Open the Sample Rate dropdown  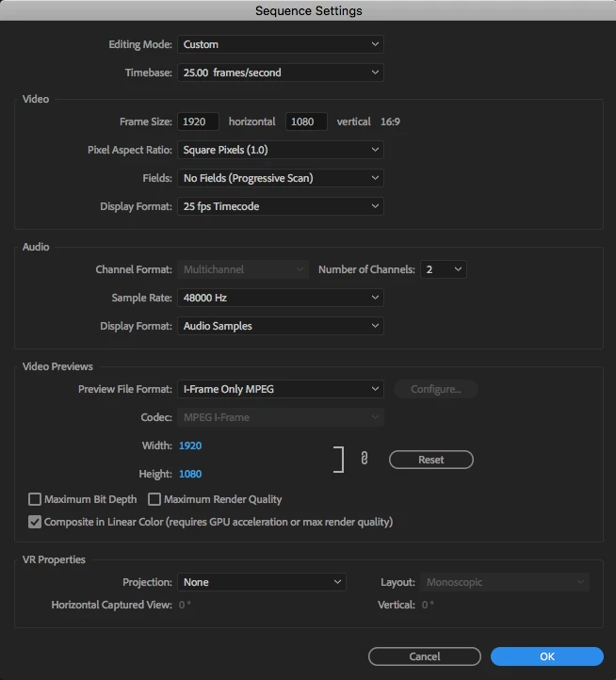[281, 298]
